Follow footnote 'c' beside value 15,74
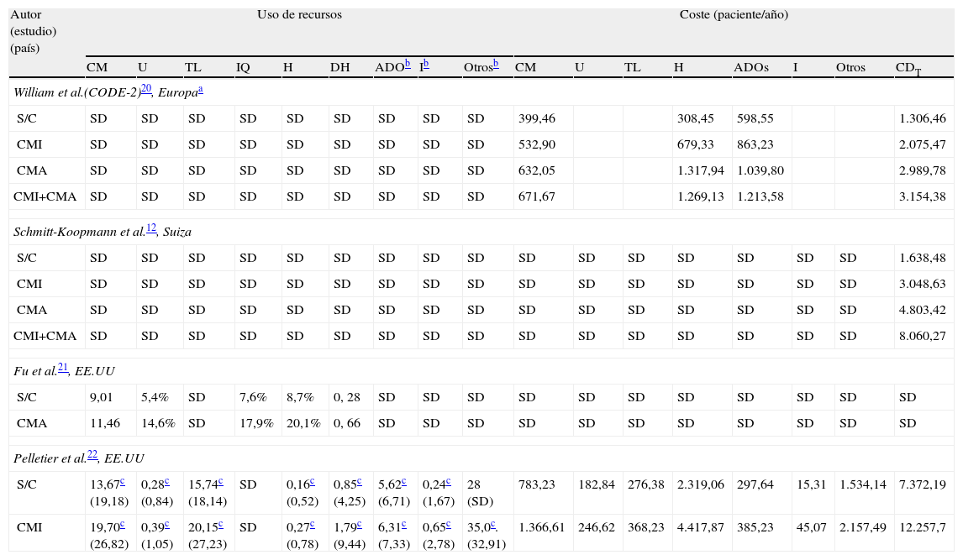Screen dimensions: 963x560 click(x=220, y=480)
